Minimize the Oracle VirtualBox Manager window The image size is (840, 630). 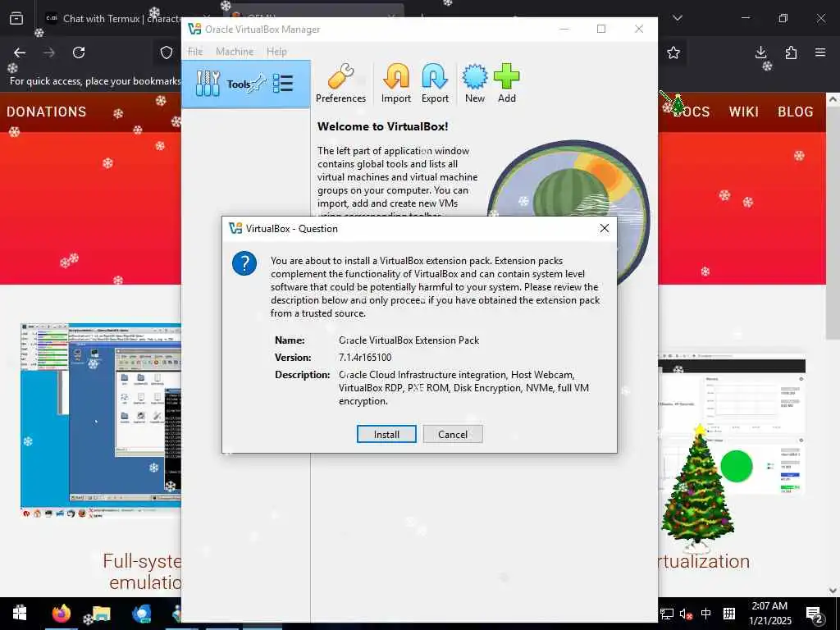coord(564,29)
